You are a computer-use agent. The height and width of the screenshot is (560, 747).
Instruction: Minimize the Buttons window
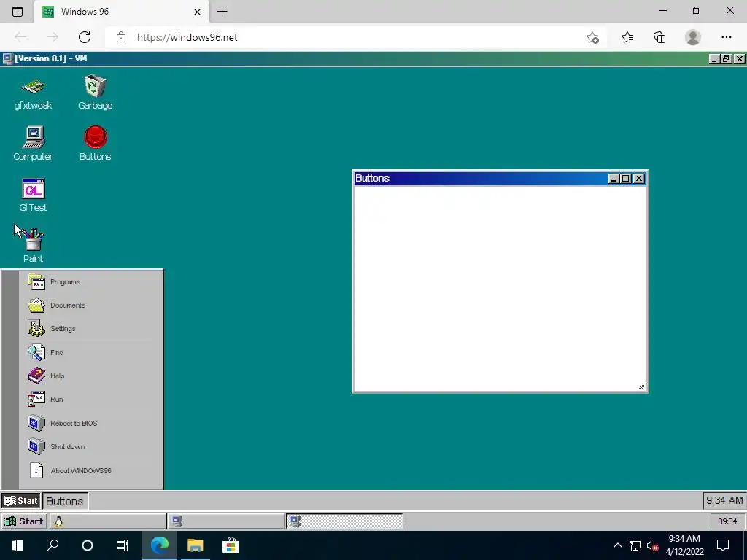point(614,179)
